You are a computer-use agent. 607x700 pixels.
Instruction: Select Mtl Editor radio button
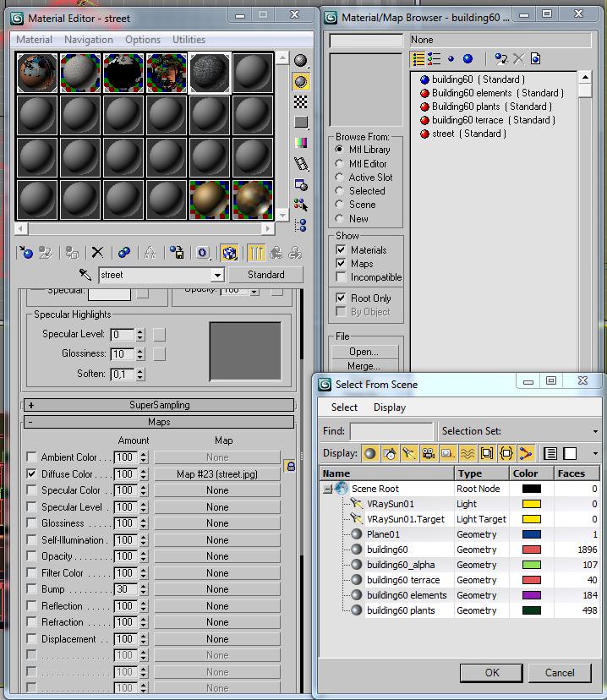339,163
